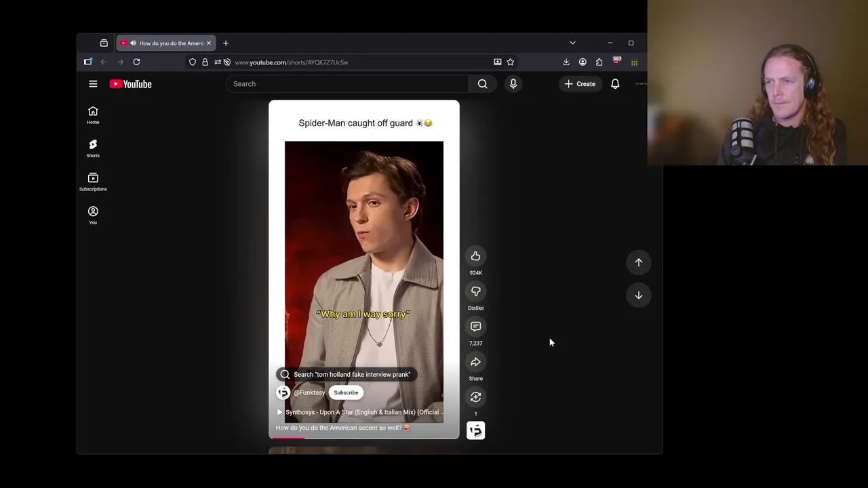Reload the page in the browser
The height and width of the screenshot is (488, 868).
(x=136, y=62)
